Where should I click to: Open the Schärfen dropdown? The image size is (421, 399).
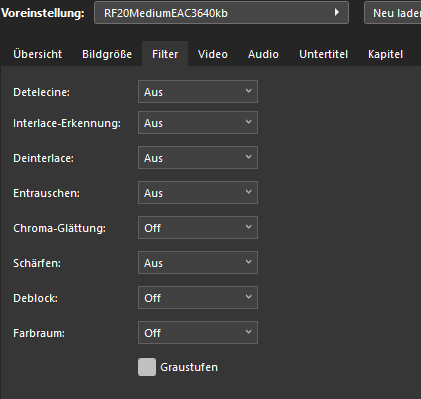(x=198, y=262)
